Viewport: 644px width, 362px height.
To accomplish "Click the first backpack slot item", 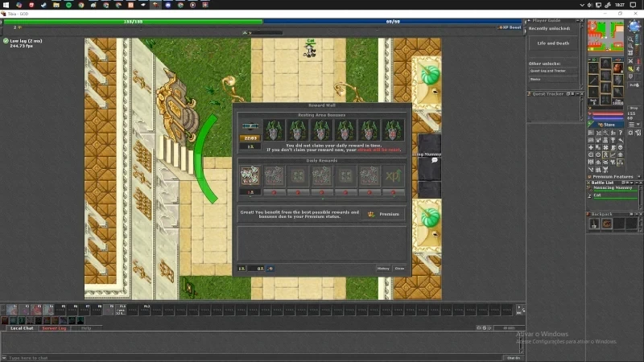I will (595, 224).
